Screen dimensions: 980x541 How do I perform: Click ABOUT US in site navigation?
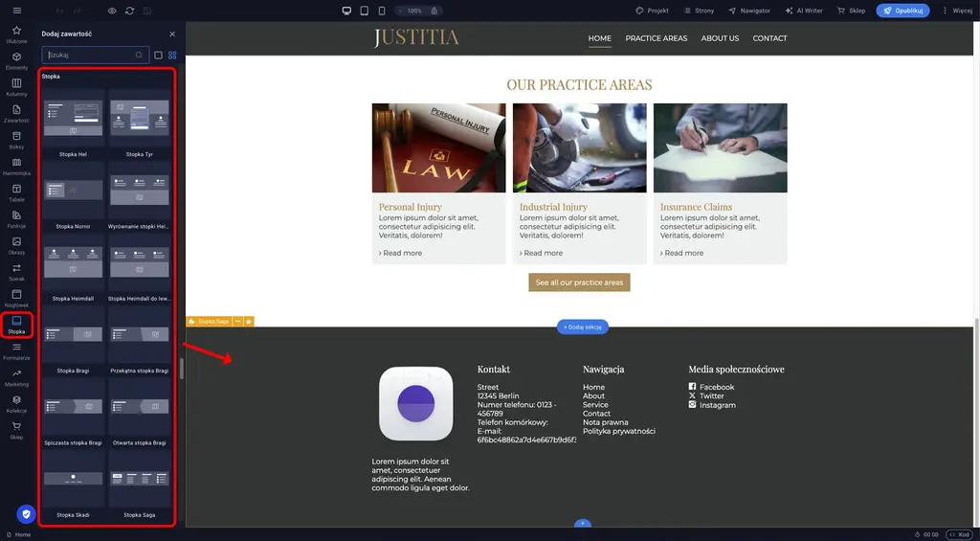tap(720, 38)
